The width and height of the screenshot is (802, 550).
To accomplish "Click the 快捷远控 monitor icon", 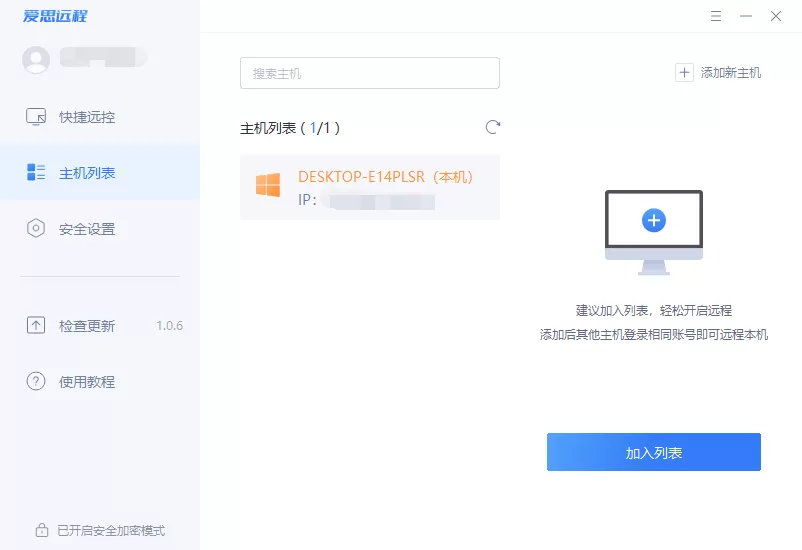I will tap(36, 117).
